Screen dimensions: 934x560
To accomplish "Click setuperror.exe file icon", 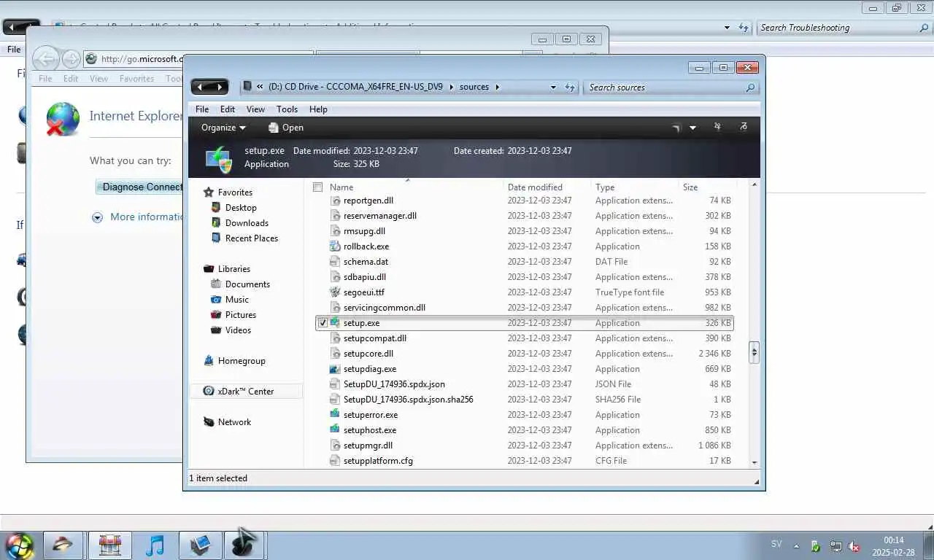I will coord(335,414).
